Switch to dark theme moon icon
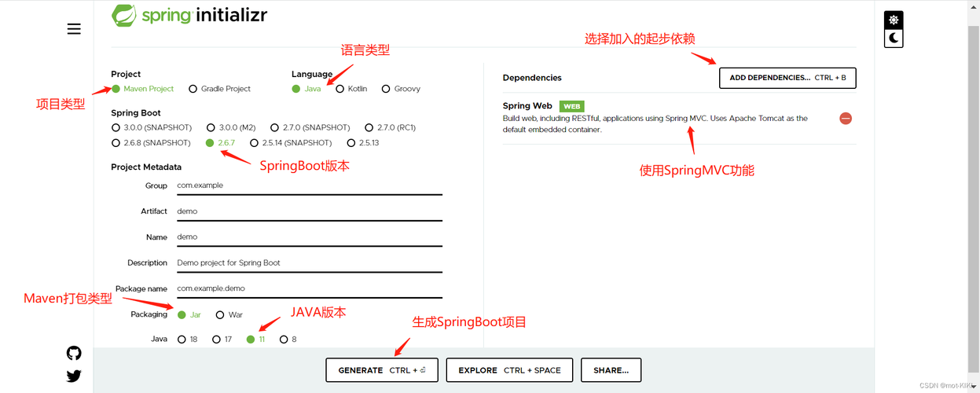 894,38
